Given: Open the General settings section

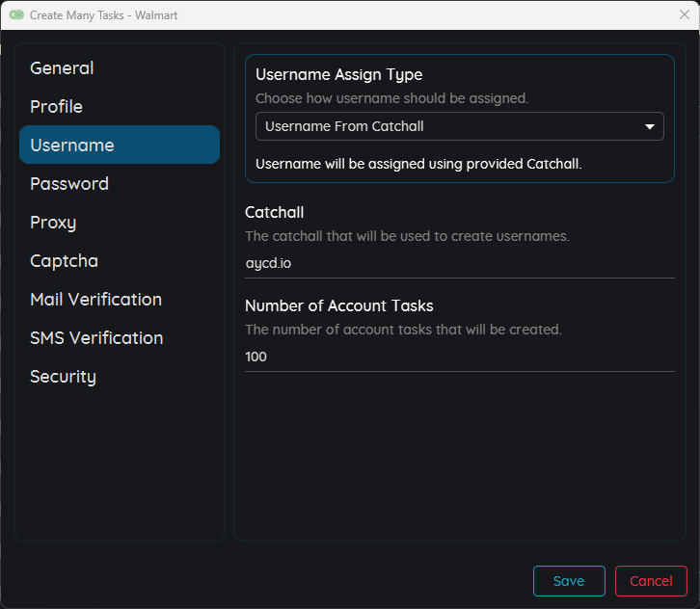Looking at the screenshot, I should pyautogui.click(x=62, y=68).
